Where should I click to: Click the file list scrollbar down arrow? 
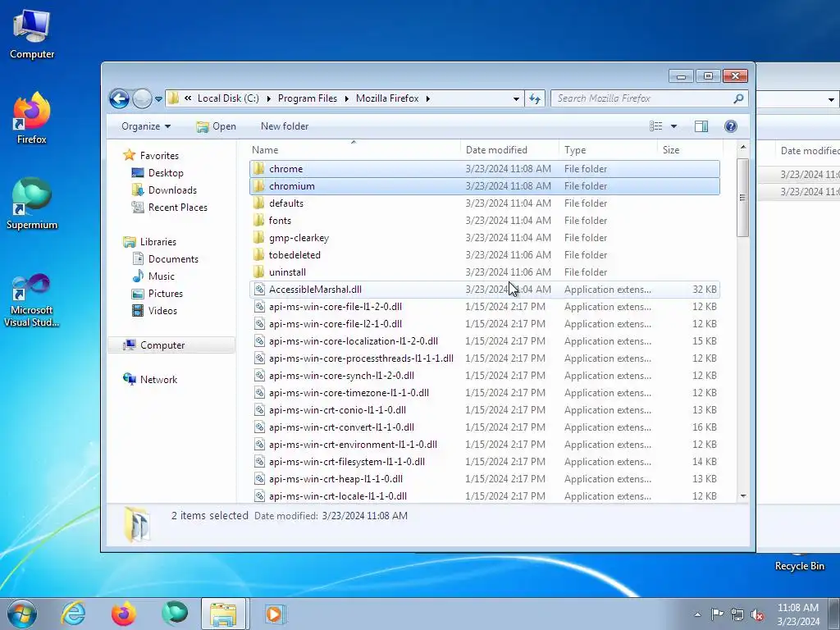click(x=743, y=496)
